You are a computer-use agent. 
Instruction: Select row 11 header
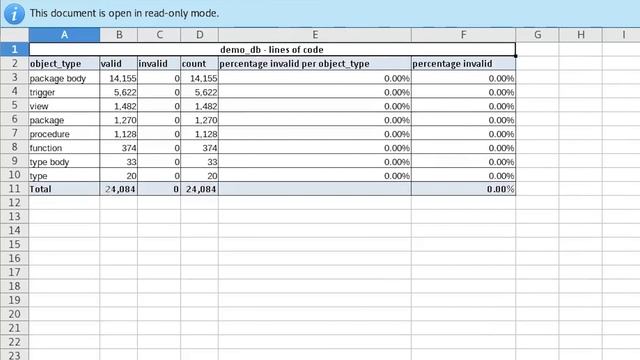pos(14,189)
